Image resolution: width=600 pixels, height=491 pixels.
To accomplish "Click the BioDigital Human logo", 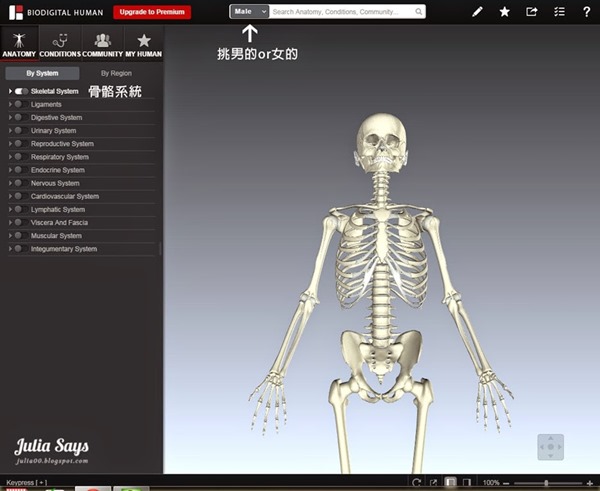I will [56, 12].
